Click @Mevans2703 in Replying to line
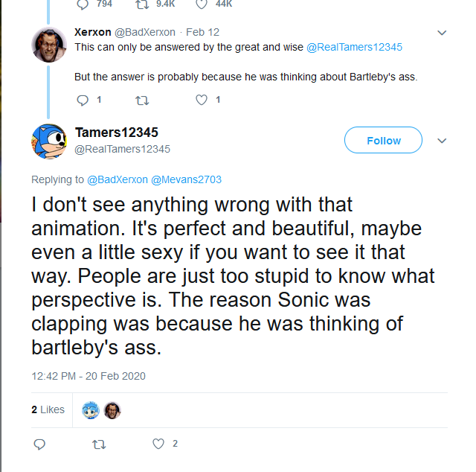Screen dimensions: 476x472 tap(187, 179)
